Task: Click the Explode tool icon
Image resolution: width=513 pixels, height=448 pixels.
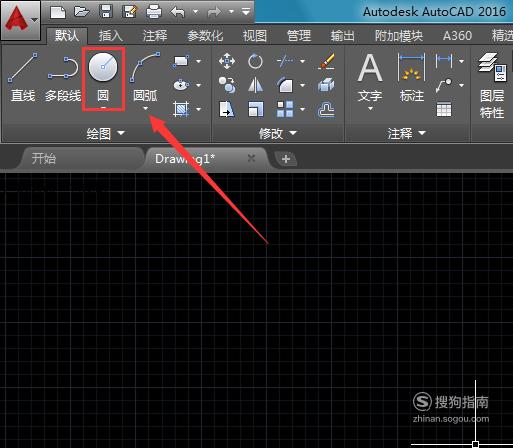Action: point(326,85)
